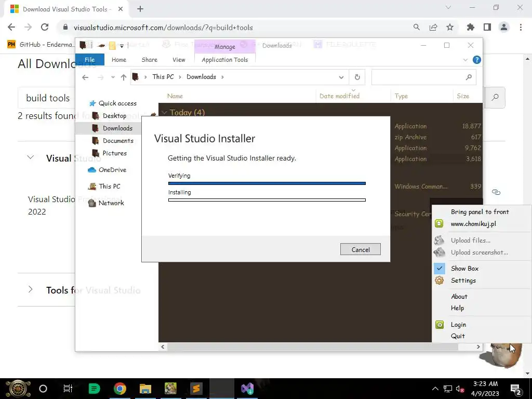Select Quick access in navigation pane
This screenshot has width=532, height=399.
coord(113,103)
